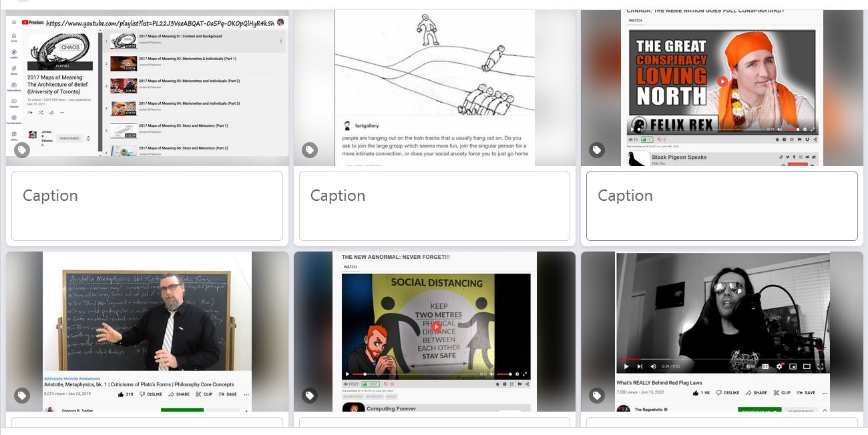
Task: Open the Maps of Meaning playlist screenshot thumbnail
Action: click(147, 88)
